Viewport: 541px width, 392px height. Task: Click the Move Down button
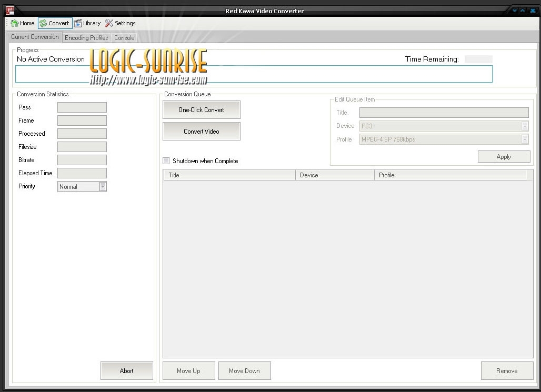(245, 370)
